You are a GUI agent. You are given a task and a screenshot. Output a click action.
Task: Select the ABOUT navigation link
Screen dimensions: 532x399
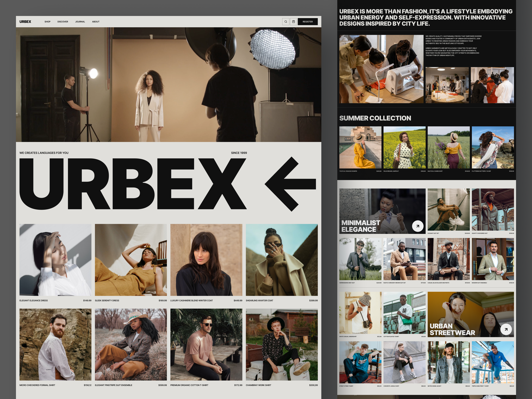pyautogui.click(x=96, y=22)
